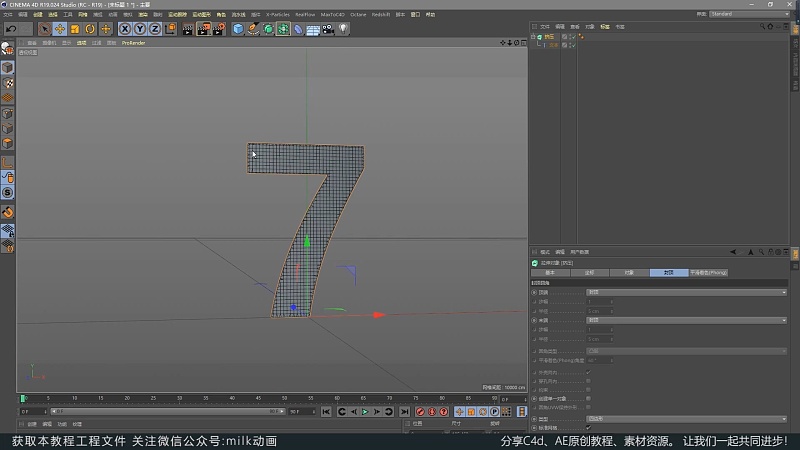Click Go to Start of timeline

(327, 412)
